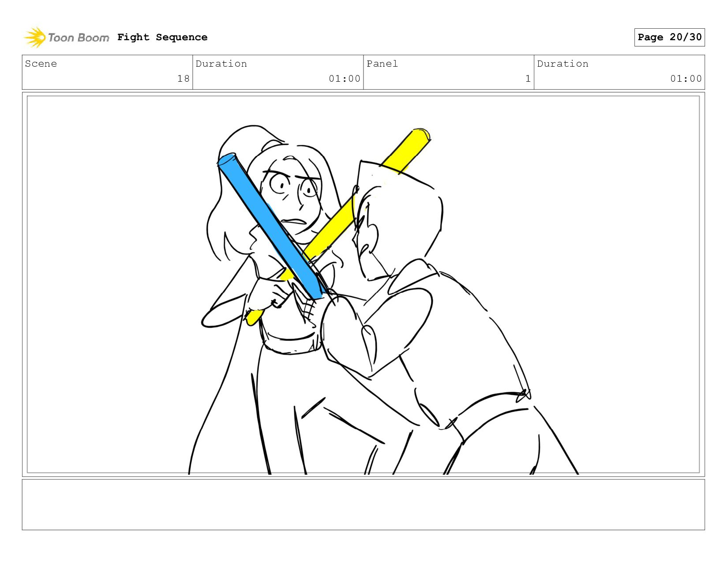Click the empty notes box below panel
This screenshot has width=728, height=563.
pos(363,504)
